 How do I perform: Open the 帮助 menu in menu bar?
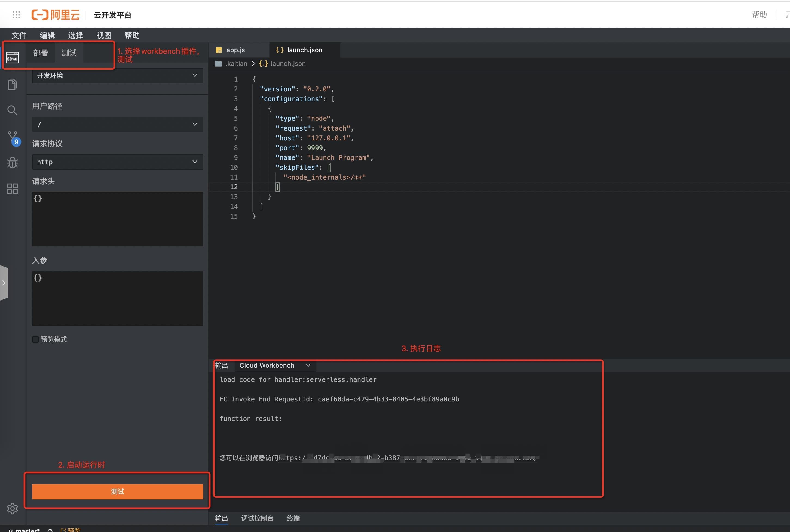point(132,35)
